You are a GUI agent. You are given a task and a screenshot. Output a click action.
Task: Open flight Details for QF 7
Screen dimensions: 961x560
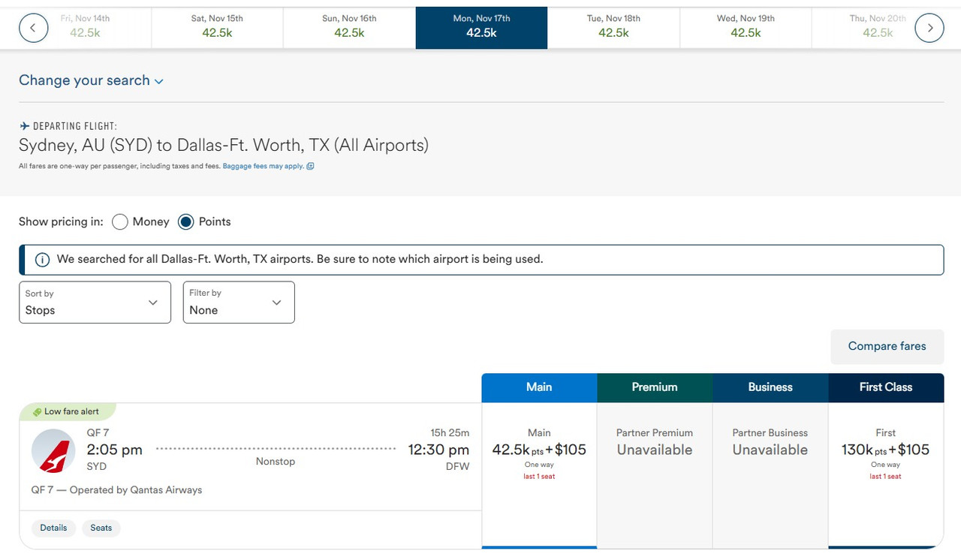coord(53,528)
